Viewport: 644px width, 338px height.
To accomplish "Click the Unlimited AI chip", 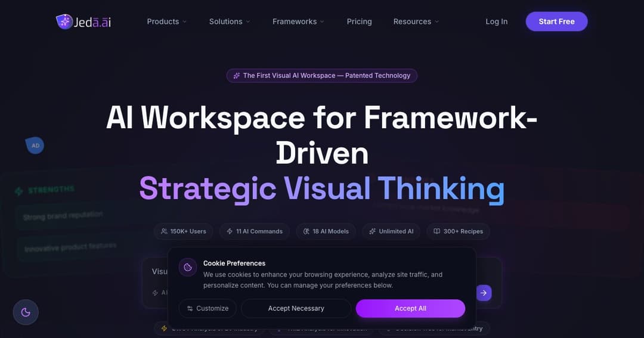I will pos(391,231).
